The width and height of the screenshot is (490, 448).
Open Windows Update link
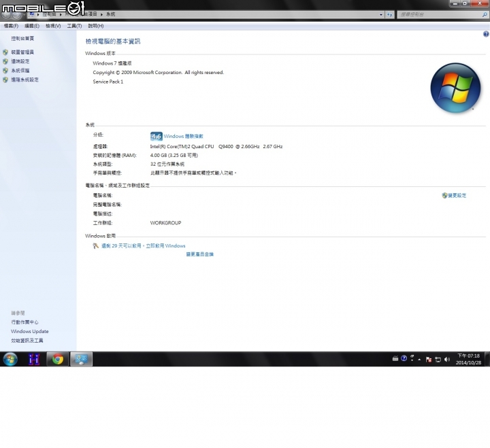click(x=30, y=331)
